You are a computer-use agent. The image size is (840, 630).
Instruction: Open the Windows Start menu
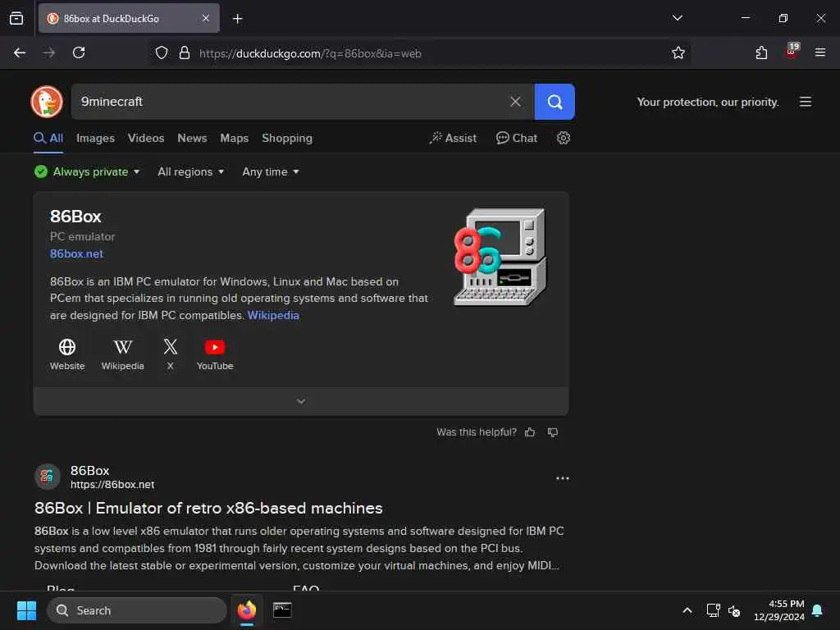click(26, 610)
